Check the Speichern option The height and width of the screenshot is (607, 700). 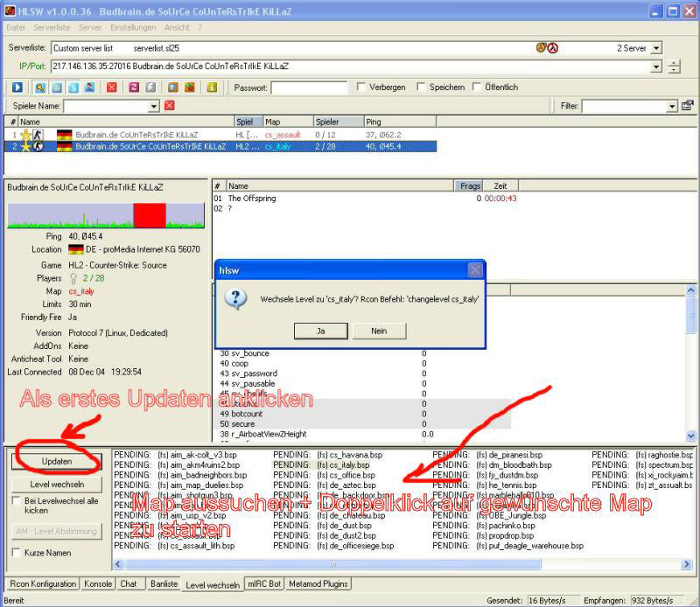coord(422,86)
